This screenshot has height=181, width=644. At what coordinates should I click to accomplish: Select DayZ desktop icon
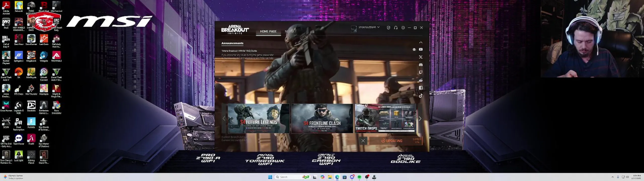click(x=6, y=23)
